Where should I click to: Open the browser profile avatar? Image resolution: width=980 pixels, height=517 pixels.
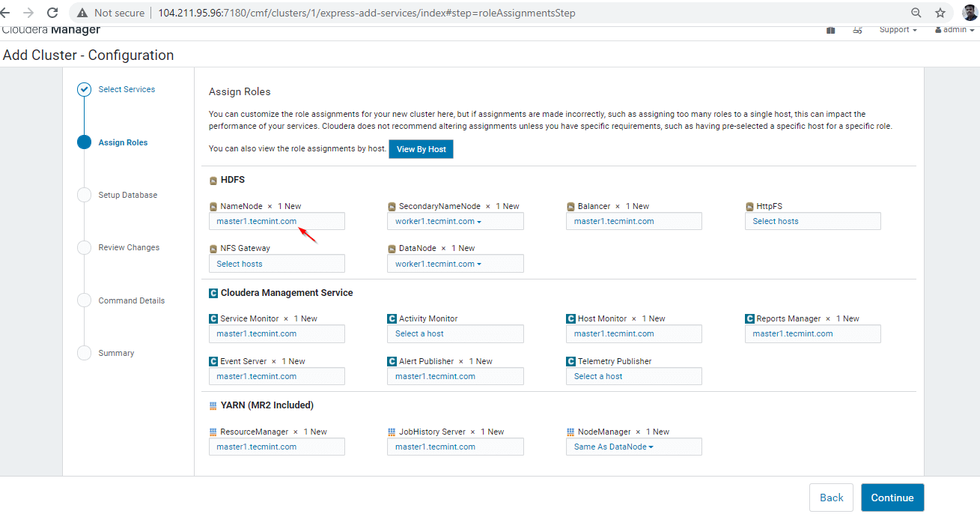[970, 13]
